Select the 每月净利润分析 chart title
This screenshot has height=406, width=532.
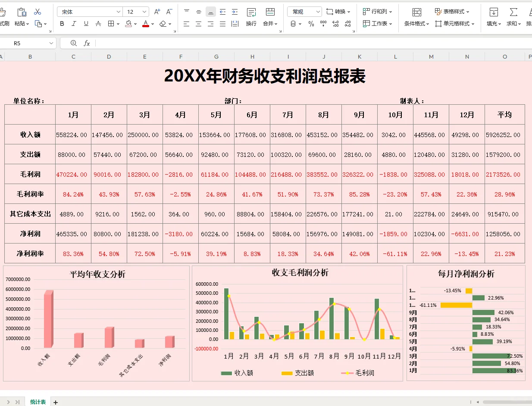click(x=466, y=274)
